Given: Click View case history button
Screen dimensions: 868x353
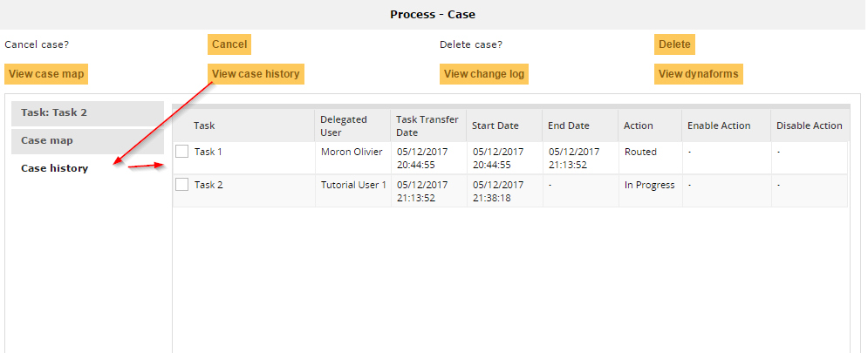Looking at the screenshot, I should click(x=256, y=74).
